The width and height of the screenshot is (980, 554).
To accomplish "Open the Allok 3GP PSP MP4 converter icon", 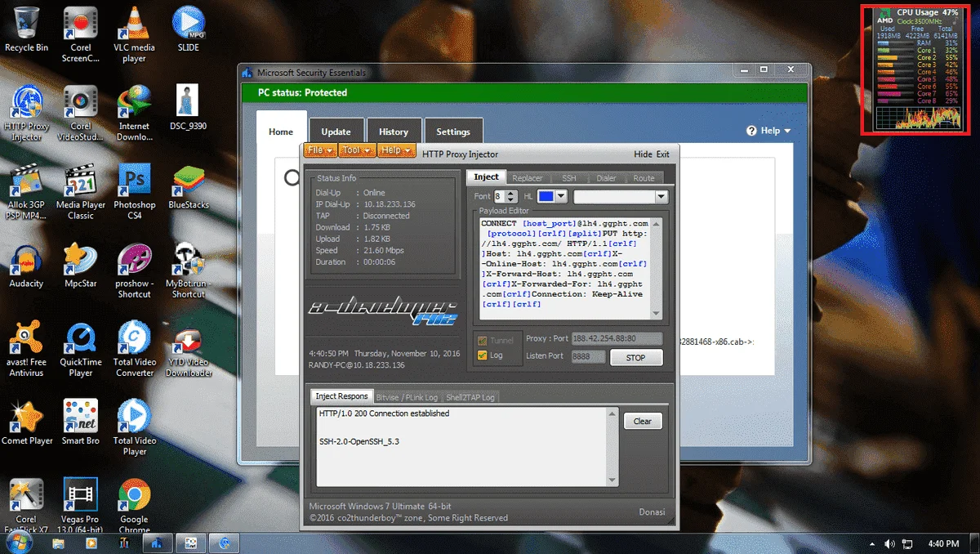I will pyautogui.click(x=26, y=191).
